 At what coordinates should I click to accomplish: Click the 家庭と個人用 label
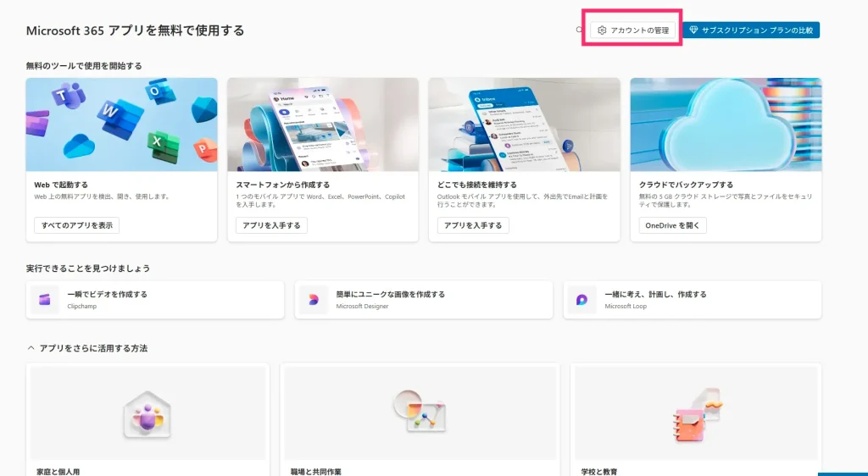click(x=58, y=472)
